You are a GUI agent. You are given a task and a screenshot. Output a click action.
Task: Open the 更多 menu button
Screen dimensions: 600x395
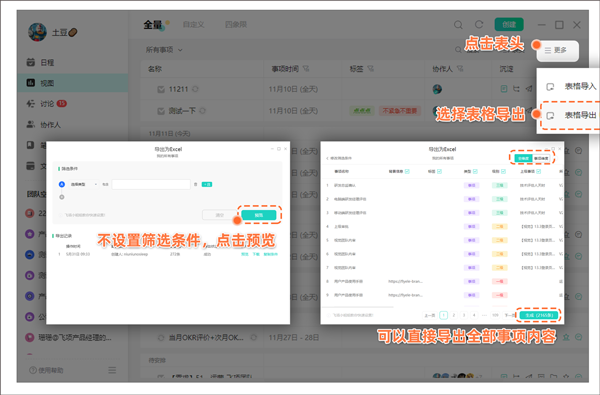pyautogui.click(x=558, y=51)
